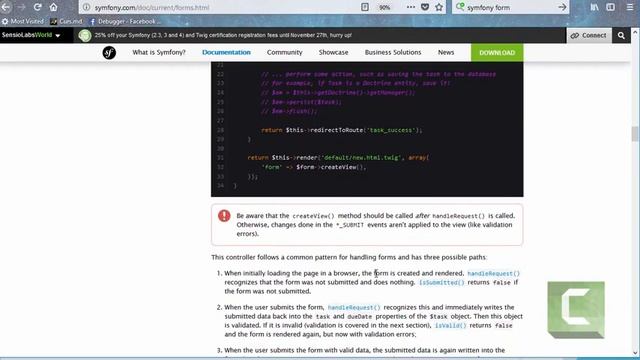Submit the search with the arrow button
The image size is (640, 360).
click(x=562, y=7)
